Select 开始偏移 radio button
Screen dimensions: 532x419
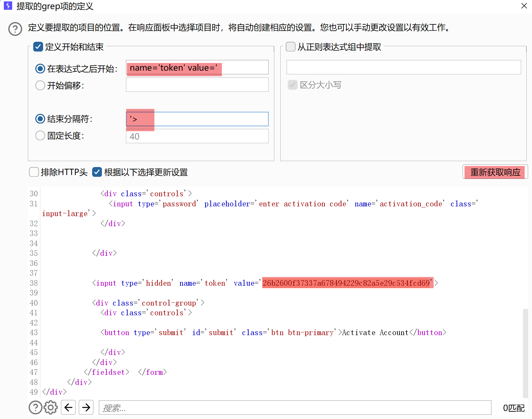tap(40, 85)
